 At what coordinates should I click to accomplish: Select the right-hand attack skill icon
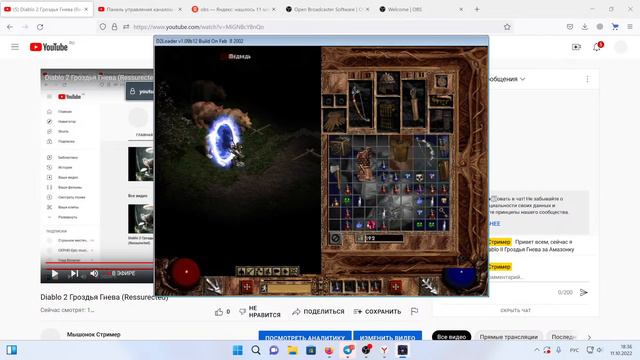click(x=429, y=286)
